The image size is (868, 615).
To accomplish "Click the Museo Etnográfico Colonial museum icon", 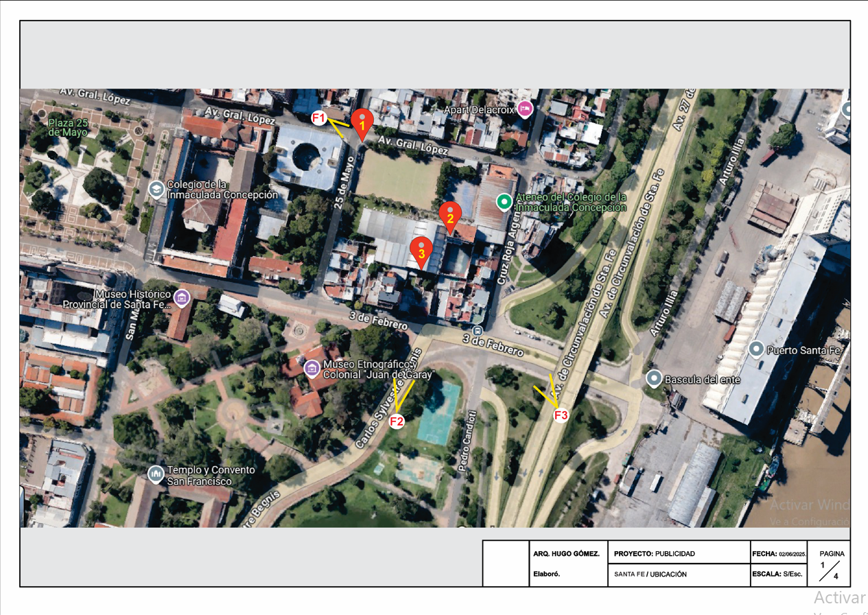I will [312, 369].
